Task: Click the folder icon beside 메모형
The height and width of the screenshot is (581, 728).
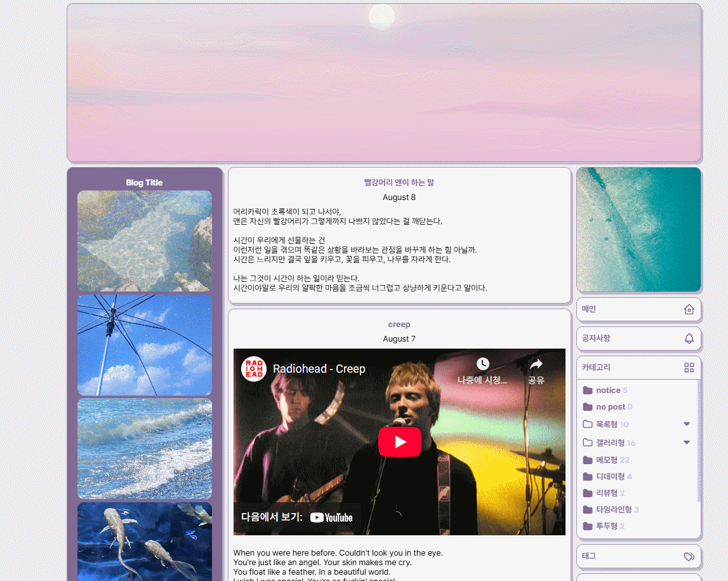Action: pyautogui.click(x=588, y=460)
